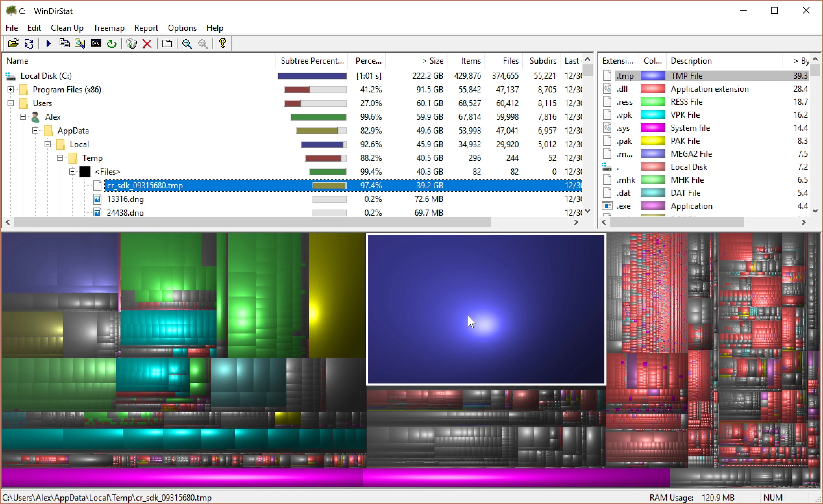Launch Command Prompt Here toolbar icon

pos(96,43)
